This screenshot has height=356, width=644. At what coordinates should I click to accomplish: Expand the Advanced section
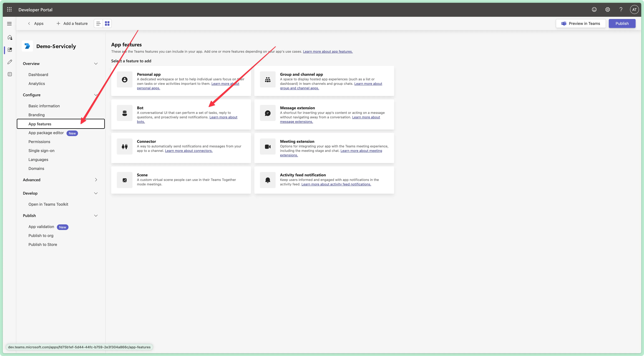point(96,180)
